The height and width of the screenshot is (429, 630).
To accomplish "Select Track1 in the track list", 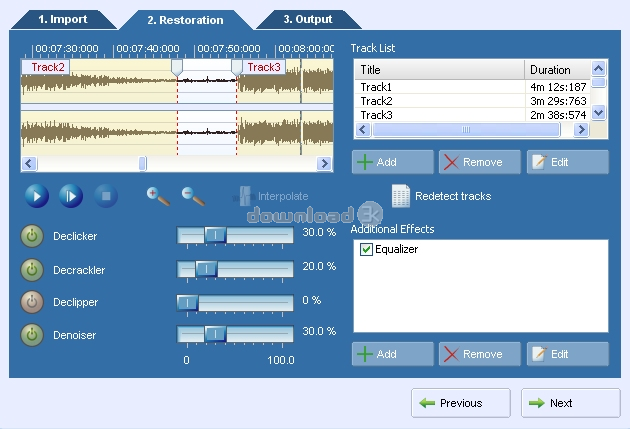I will pos(472,87).
